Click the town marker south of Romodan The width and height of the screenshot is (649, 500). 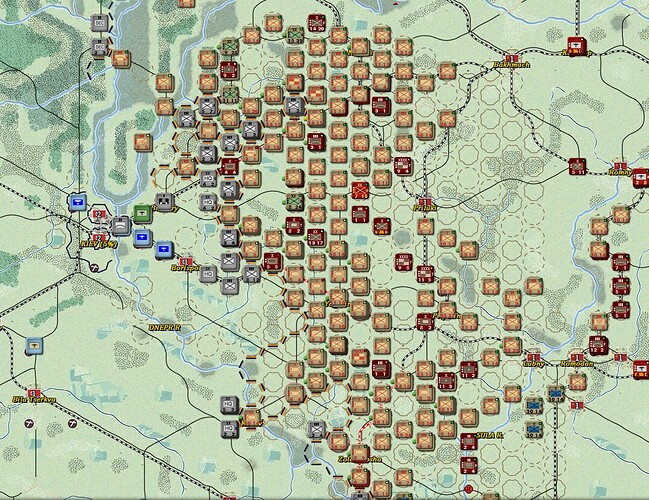coord(577,405)
